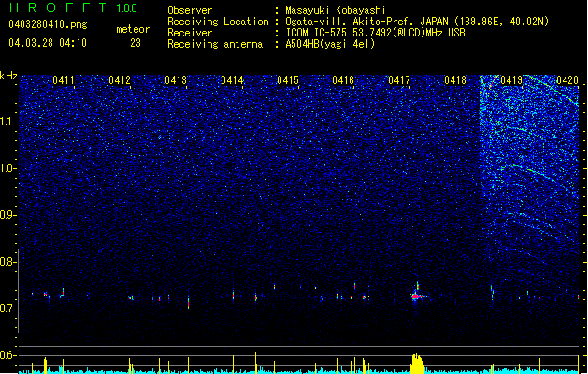Viewport: 588px width, 374px height.
Task: Click observer name Masayuki Kobayashi
Action: coord(336,10)
